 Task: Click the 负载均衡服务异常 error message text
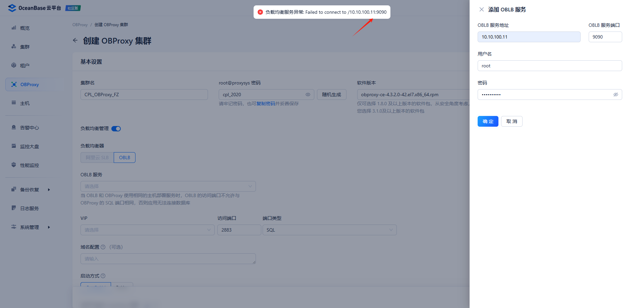tap(326, 12)
